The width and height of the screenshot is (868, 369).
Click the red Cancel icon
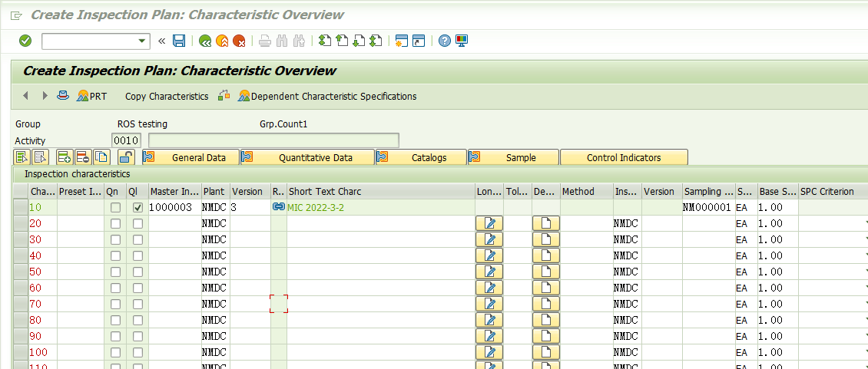(239, 41)
